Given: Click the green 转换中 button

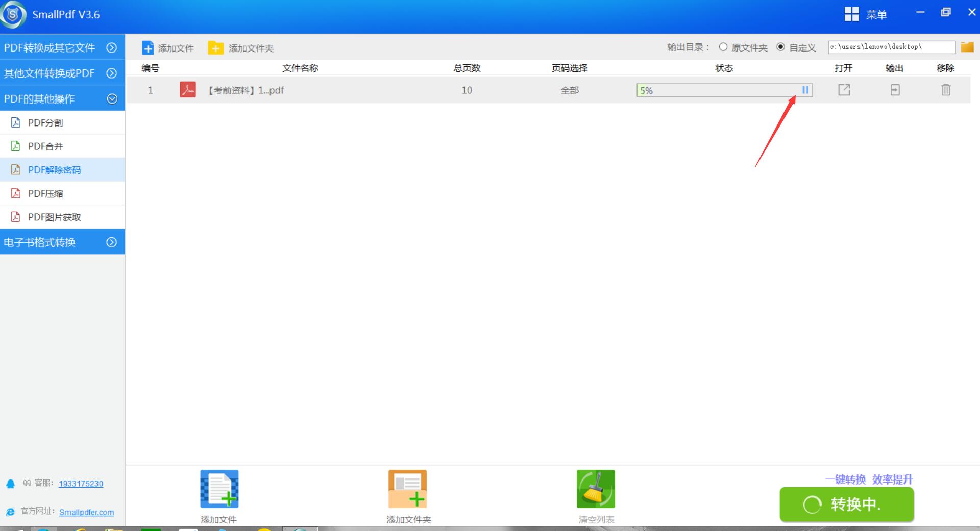Looking at the screenshot, I should (846, 504).
